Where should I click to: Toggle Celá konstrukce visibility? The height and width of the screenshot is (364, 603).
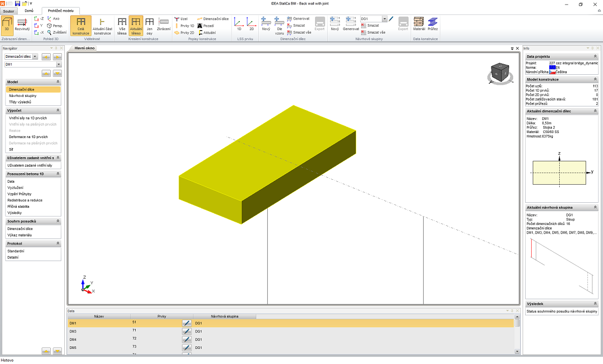pos(80,25)
